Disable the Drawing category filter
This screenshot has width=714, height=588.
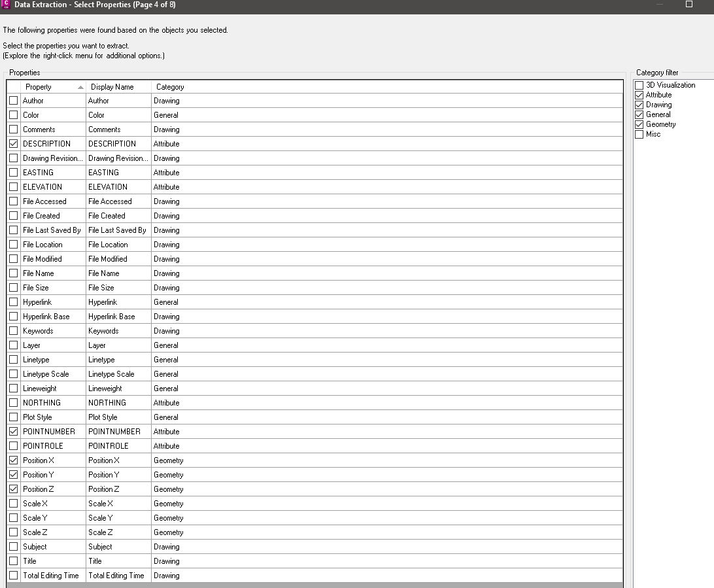(x=639, y=105)
